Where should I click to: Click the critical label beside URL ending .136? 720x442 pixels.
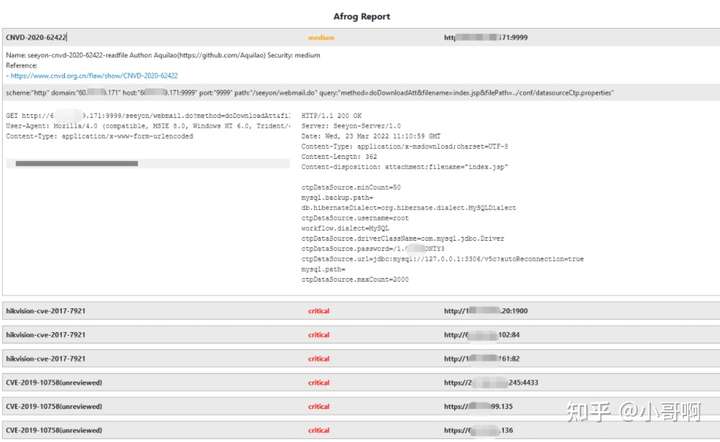(319, 431)
